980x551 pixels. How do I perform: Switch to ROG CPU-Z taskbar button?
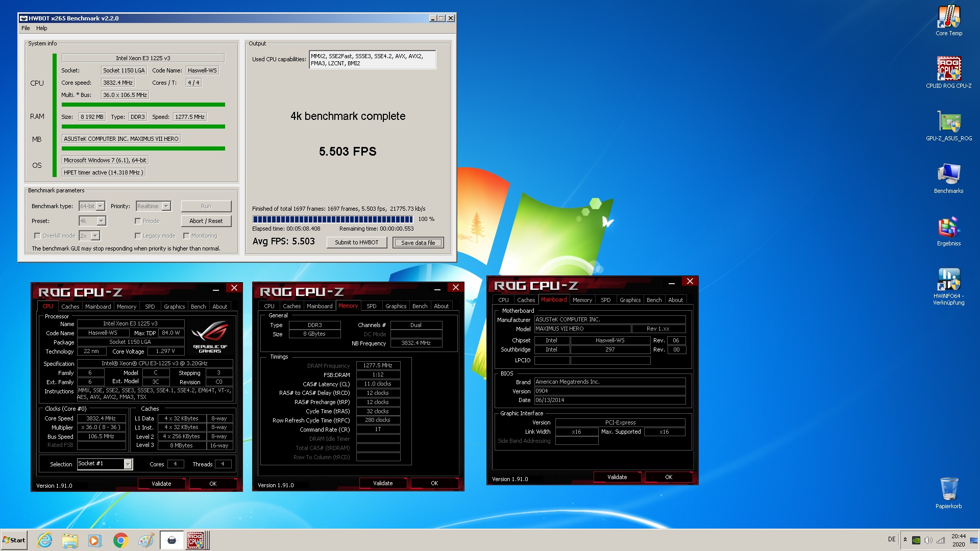pyautogui.click(x=197, y=540)
